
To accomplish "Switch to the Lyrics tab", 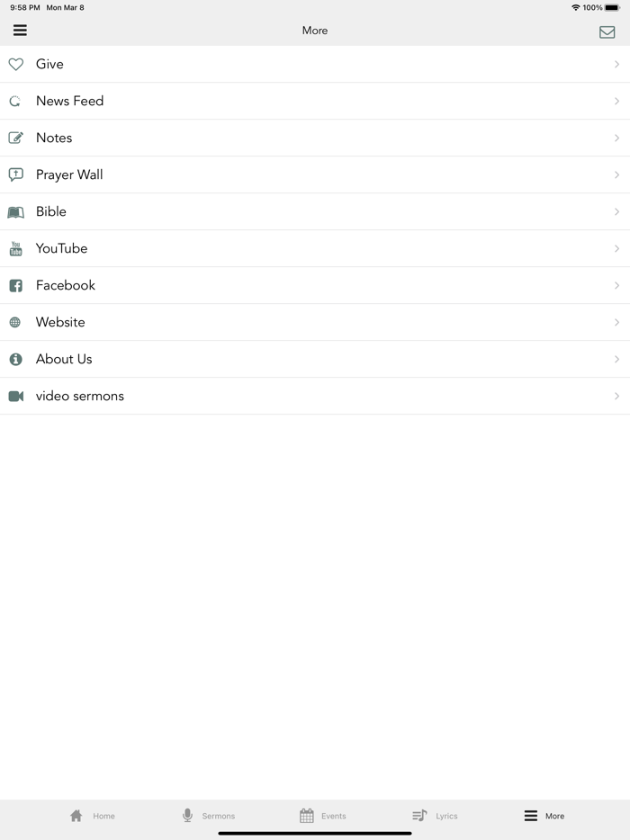I will pyautogui.click(x=436, y=816).
